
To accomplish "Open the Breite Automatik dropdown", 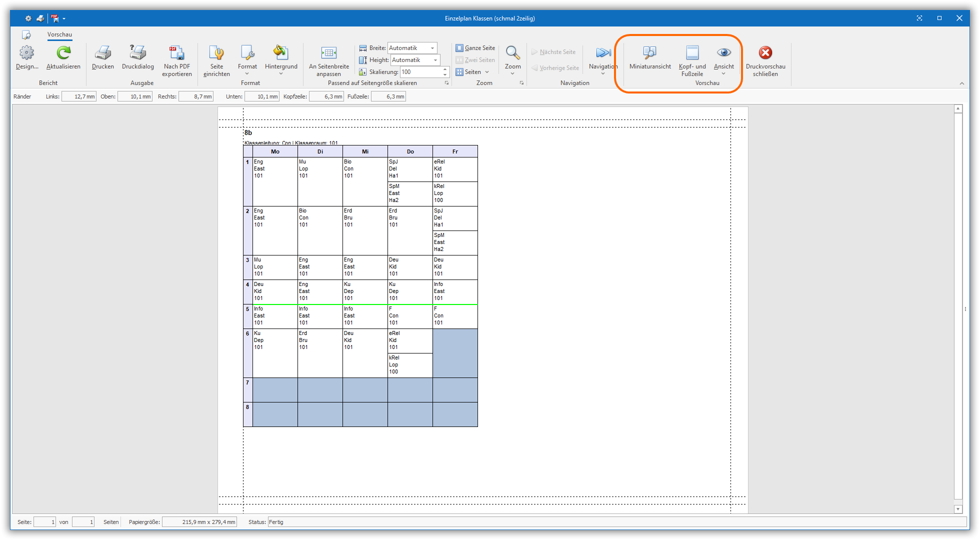I will pyautogui.click(x=432, y=48).
